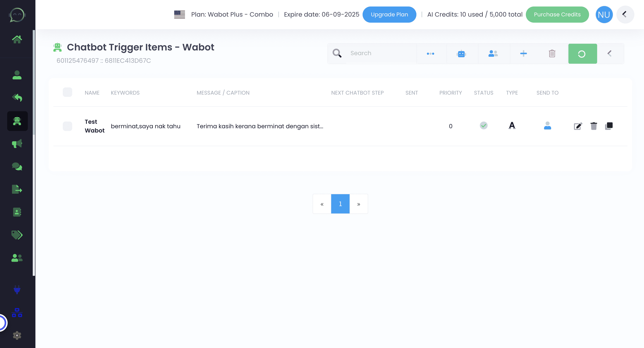
Task: Click the green refresh button in toolbar
Action: [582, 54]
